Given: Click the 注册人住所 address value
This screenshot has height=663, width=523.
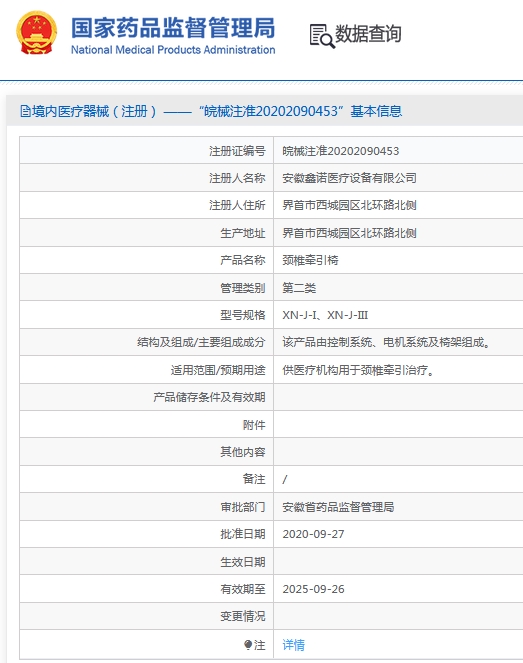Looking at the screenshot, I should [349, 205].
